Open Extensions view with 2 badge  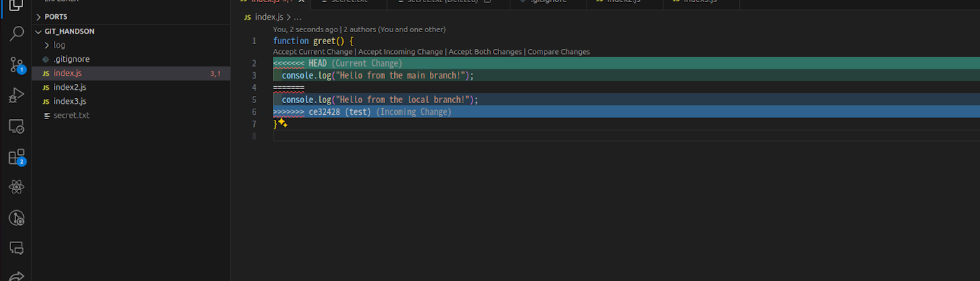click(x=17, y=157)
